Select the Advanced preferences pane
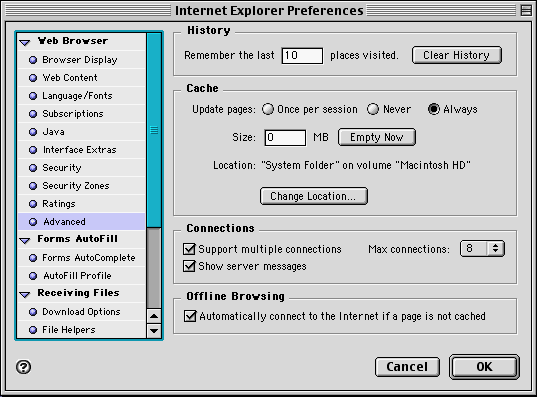The height and width of the screenshot is (397, 537). [82, 222]
